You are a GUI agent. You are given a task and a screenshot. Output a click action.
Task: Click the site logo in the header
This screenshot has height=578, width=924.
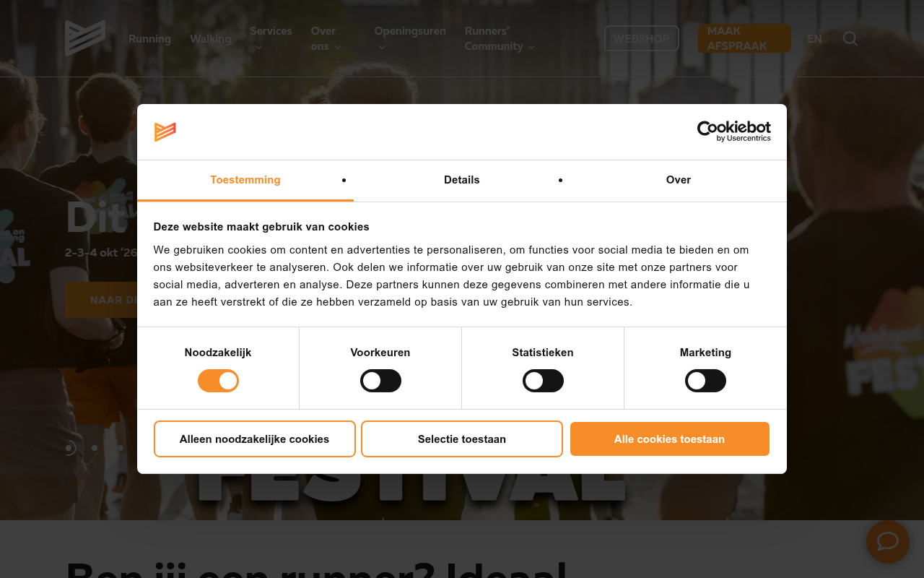coord(85,38)
